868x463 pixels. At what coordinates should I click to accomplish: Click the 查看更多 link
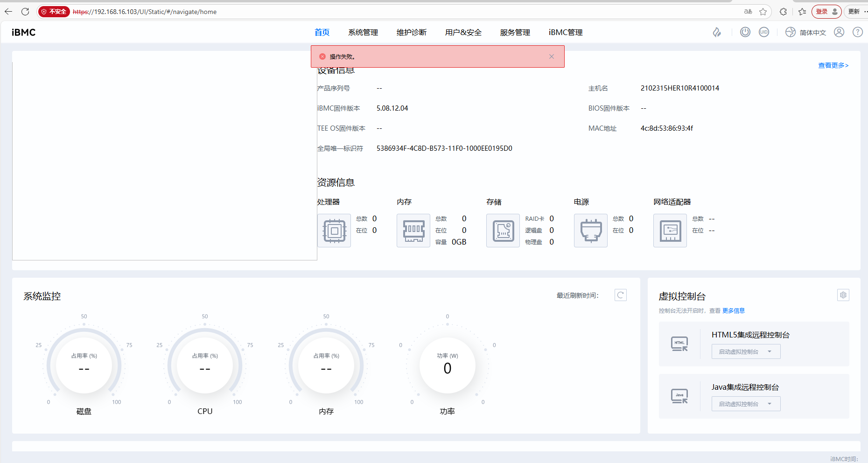833,65
